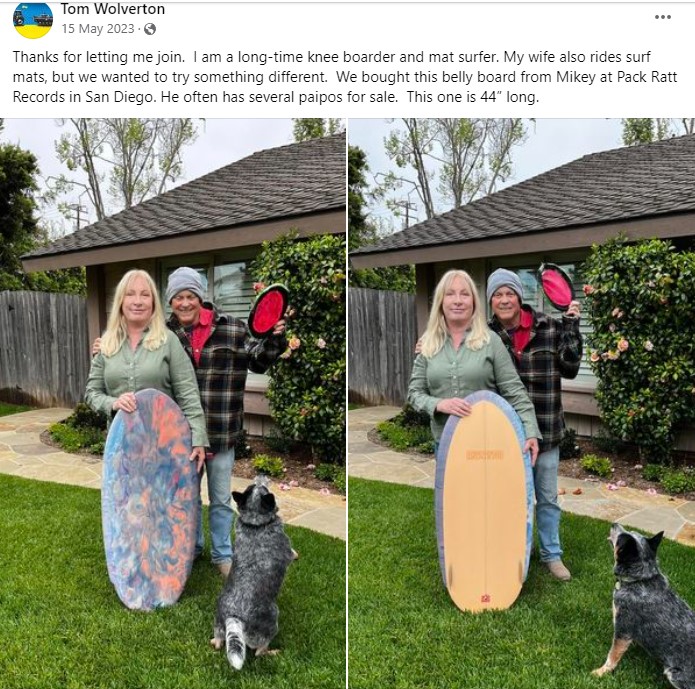Screen dimensions: 695x689
Task: Click the wooden fence in left photo
Action: [x=44, y=347]
